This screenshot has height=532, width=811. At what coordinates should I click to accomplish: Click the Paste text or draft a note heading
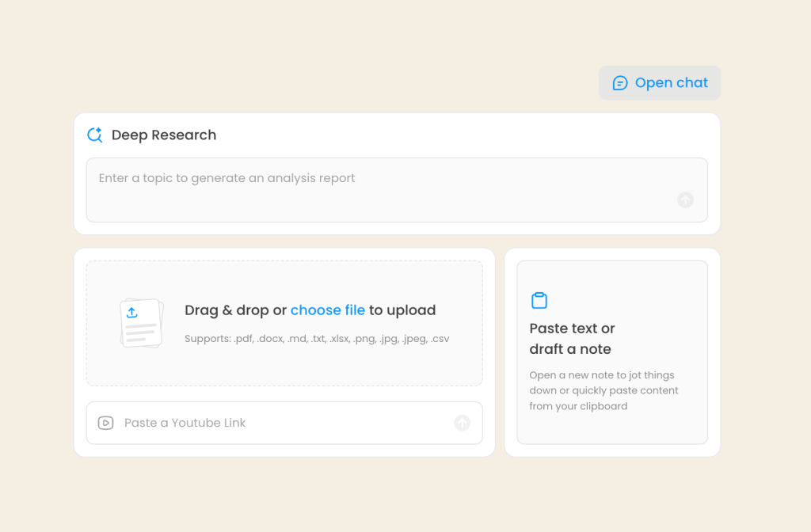pyautogui.click(x=572, y=339)
